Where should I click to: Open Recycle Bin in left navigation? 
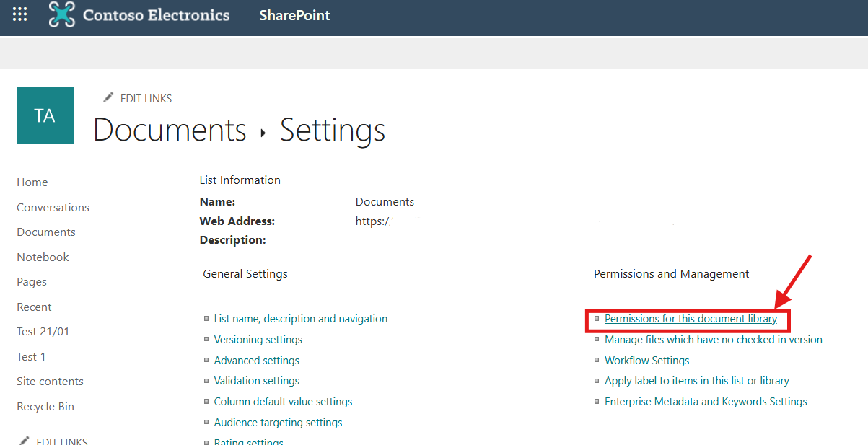tap(45, 406)
